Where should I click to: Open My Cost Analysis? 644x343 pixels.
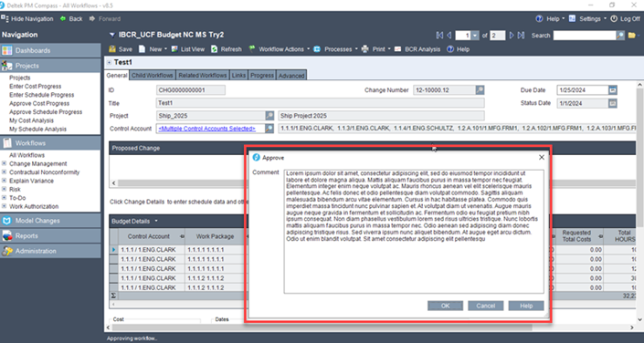coord(32,120)
